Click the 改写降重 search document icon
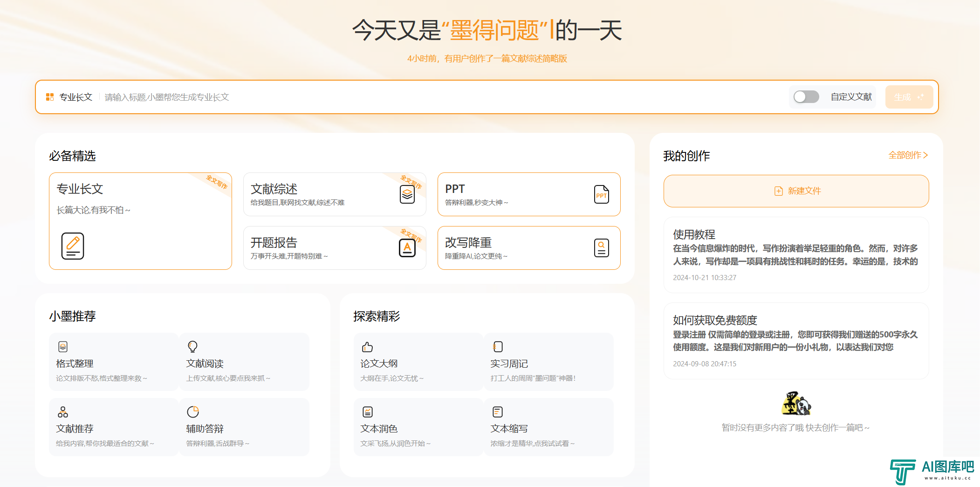This screenshot has height=487, width=980. [x=602, y=248]
